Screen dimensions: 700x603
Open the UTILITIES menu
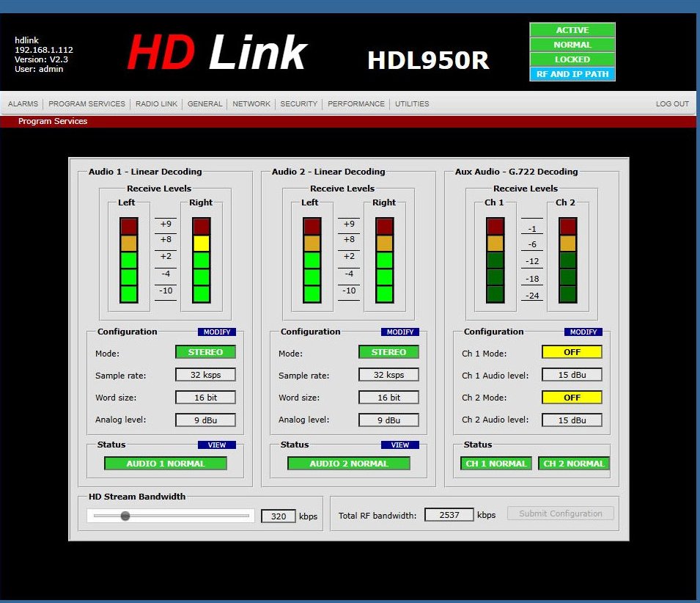[412, 103]
